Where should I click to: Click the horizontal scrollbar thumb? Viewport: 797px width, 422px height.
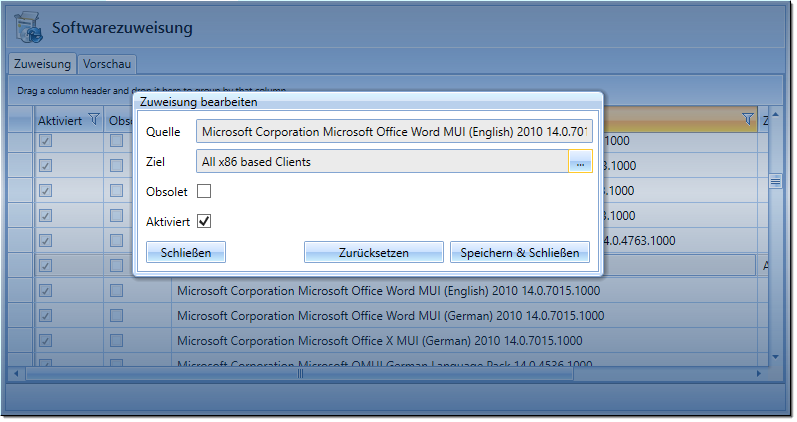coord(299,374)
